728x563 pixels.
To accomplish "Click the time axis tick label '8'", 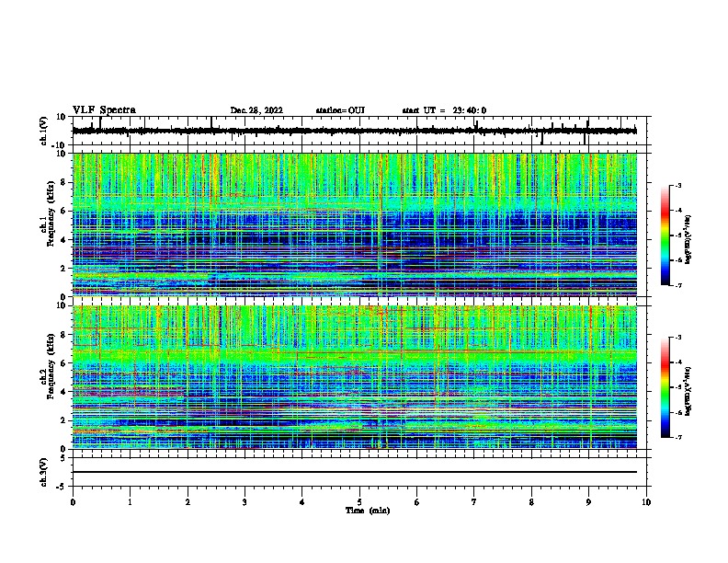I will [531, 502].
